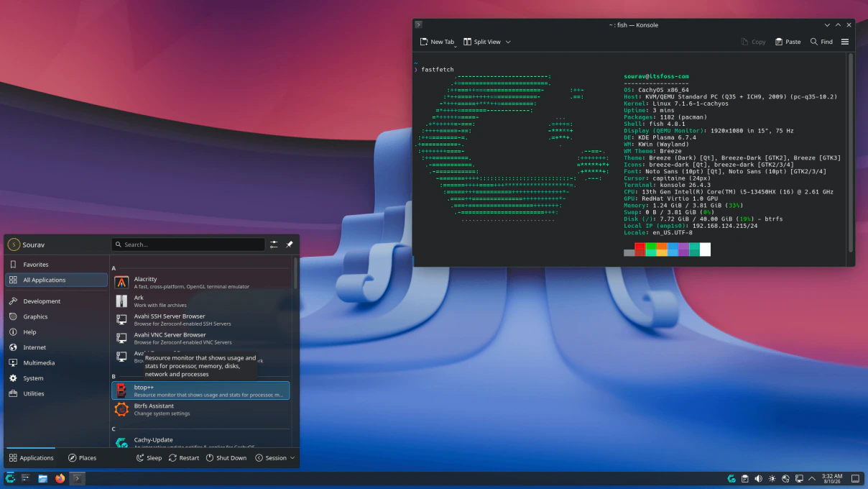The width and height of the screenshot is (868, 489).
Task: Open the Dolphin file manager from taskbar
Action: tap(43, 478)
